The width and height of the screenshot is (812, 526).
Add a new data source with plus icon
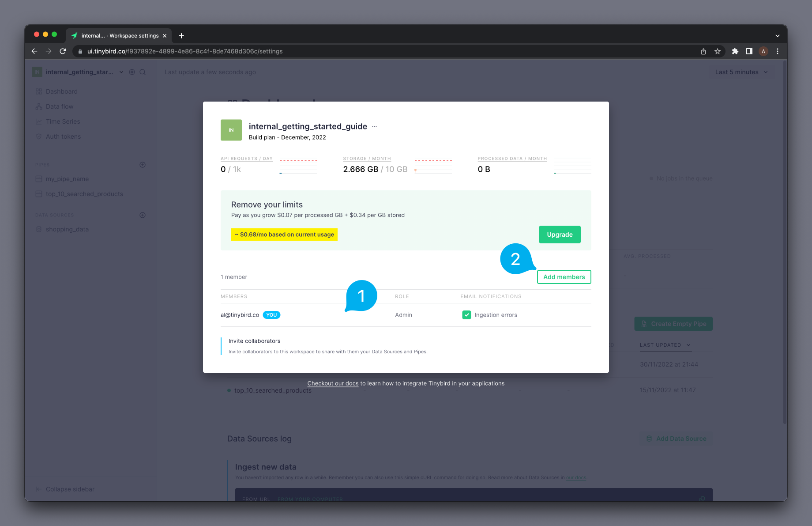point(143,215)
